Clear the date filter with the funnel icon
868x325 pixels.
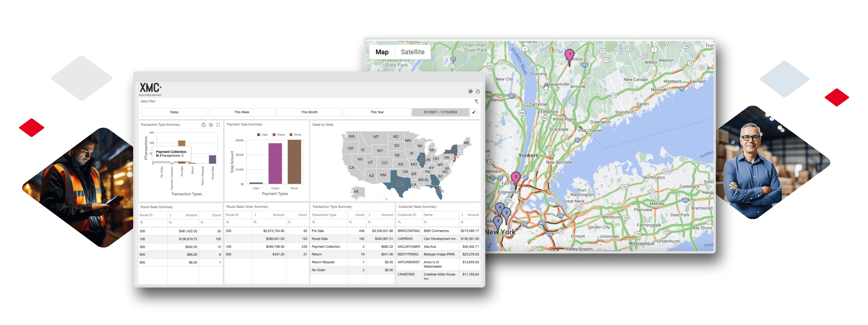click(x=476, y=102)
